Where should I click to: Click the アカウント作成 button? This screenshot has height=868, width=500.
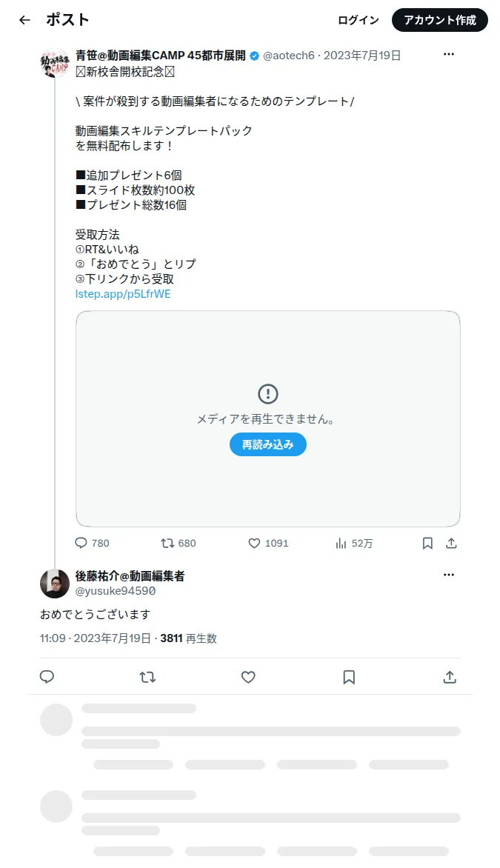click(x=440, y=20)
